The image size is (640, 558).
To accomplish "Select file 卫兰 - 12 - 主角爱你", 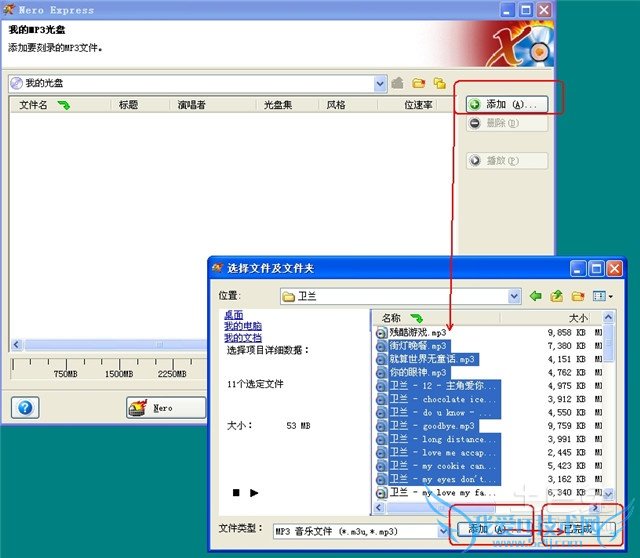I will tap(443, 386).
